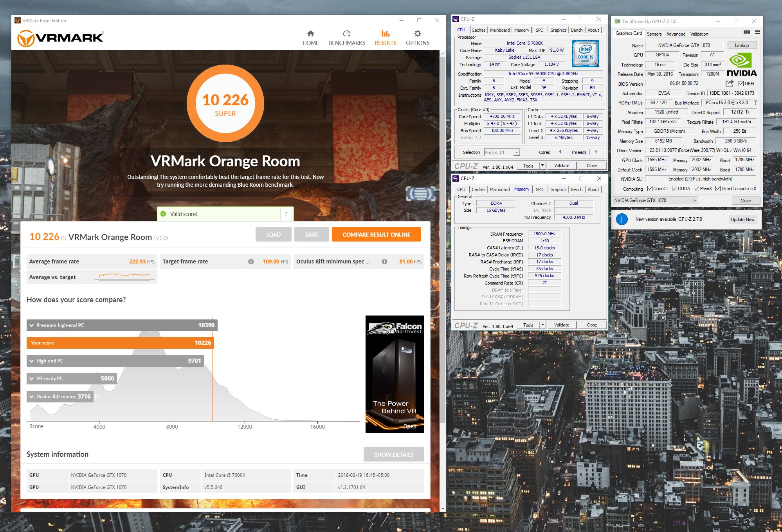
Task: Open GPU-Z hamburger menu icon
Action: pos(757,32)
